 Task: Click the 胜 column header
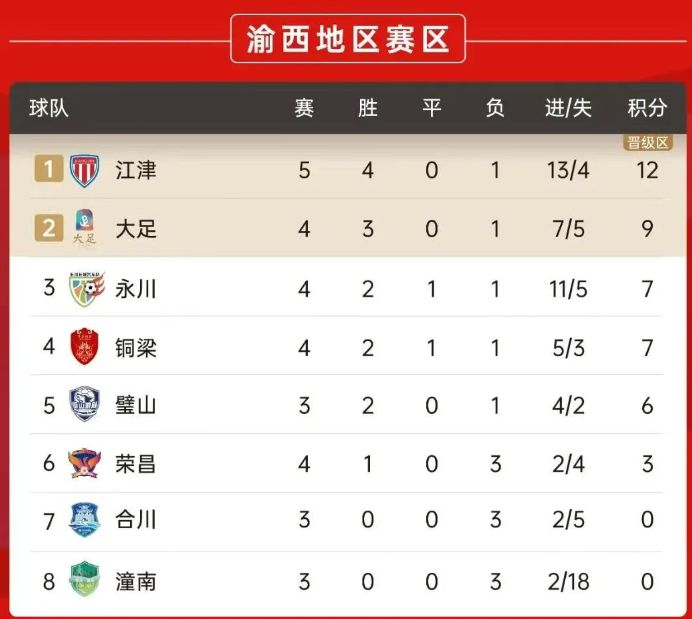(368, 108)
